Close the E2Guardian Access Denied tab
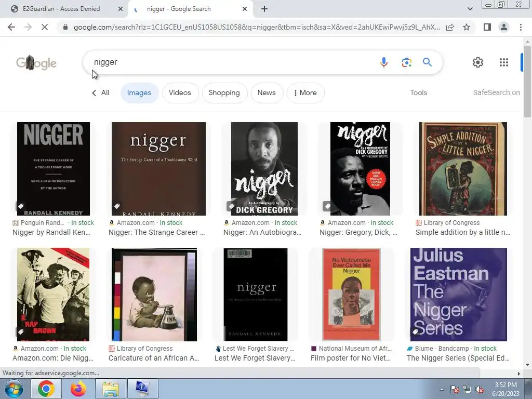This screenshot has height=399, width=532. coord(120,9)
